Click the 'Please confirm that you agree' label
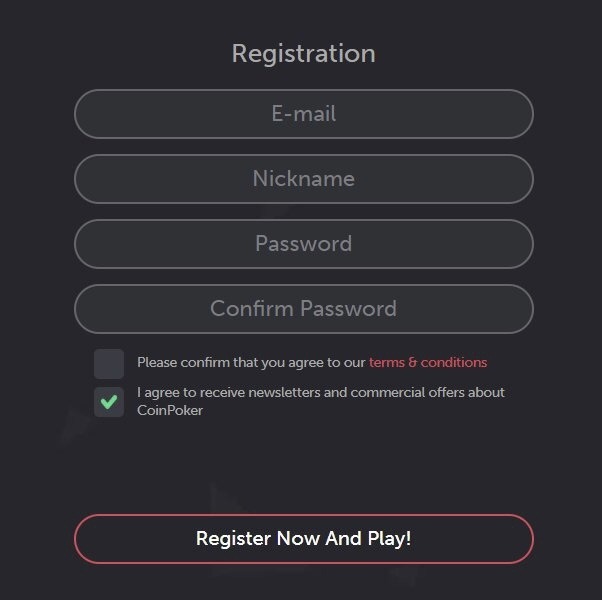Viewport: 602px width, 600px height. pyautogui.click(x=252, y=362)
